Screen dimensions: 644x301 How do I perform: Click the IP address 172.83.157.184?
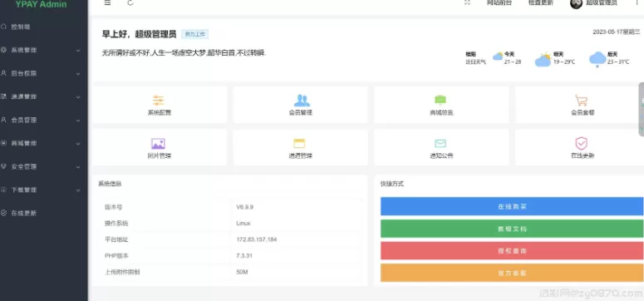pos(257,239)
